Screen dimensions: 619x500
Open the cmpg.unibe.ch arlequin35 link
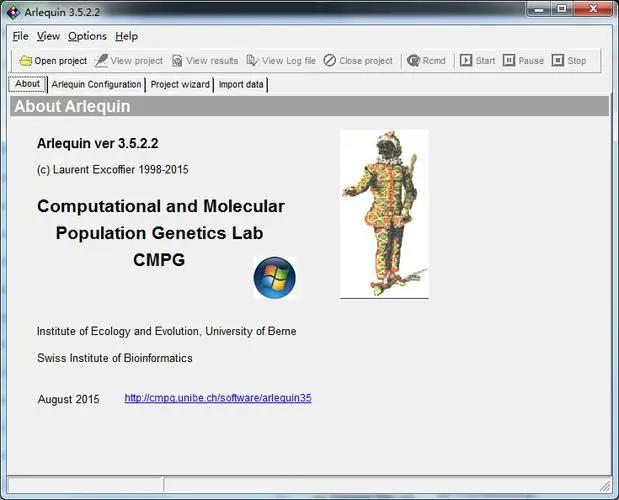[218, 398]
